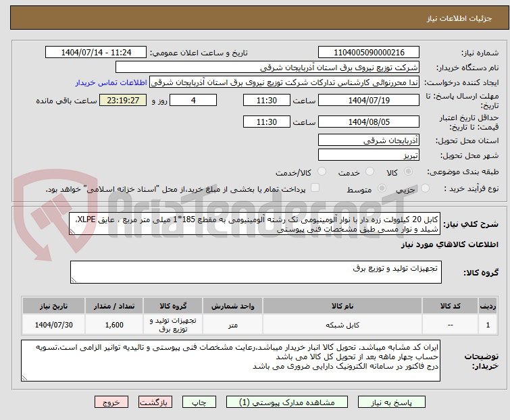This screenshot has width=510, height=420.
Task: Click the need date cell 1404/07/30
Action: coord(53,325)
